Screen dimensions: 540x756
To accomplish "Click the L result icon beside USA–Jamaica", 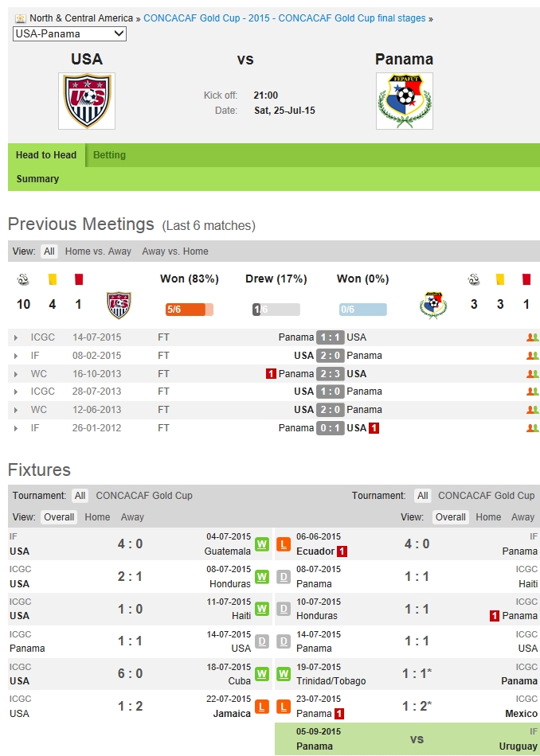I will (x=262, y=707).
